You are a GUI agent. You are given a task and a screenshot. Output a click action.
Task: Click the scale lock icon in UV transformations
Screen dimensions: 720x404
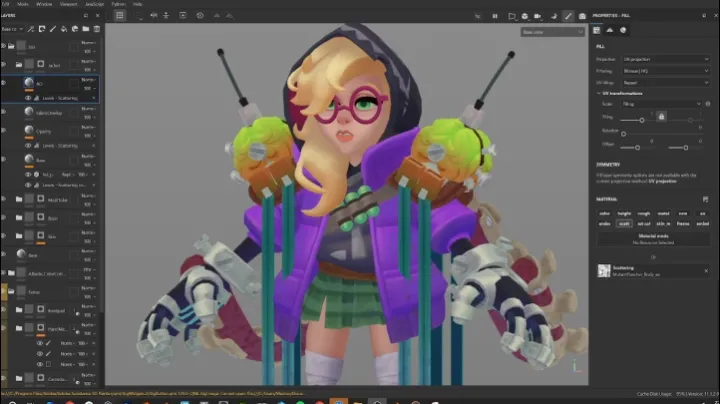pyautogui.click(x=660, y=117)
